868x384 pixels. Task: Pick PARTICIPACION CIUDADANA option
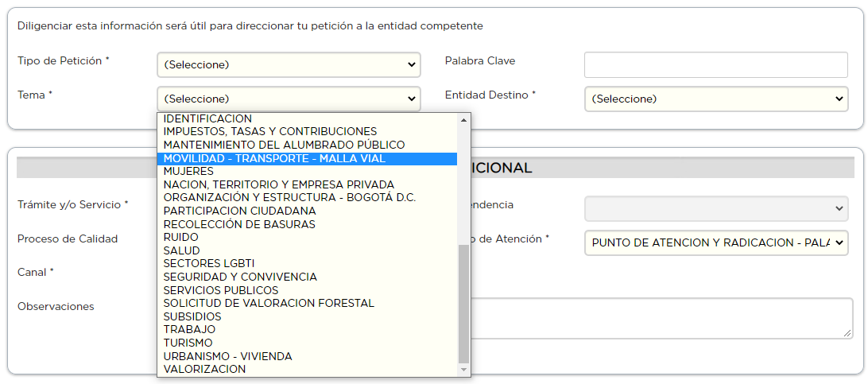coord(239,211)
